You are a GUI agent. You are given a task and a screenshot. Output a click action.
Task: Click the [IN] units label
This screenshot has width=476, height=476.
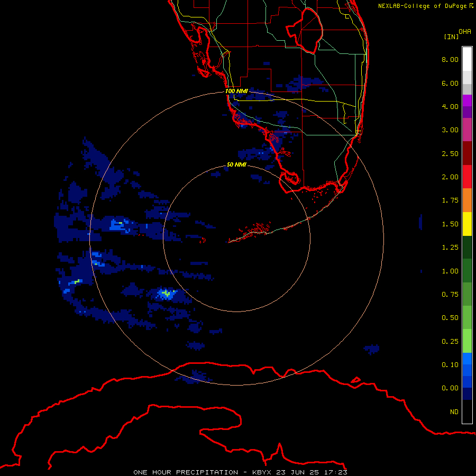[451, 36]
